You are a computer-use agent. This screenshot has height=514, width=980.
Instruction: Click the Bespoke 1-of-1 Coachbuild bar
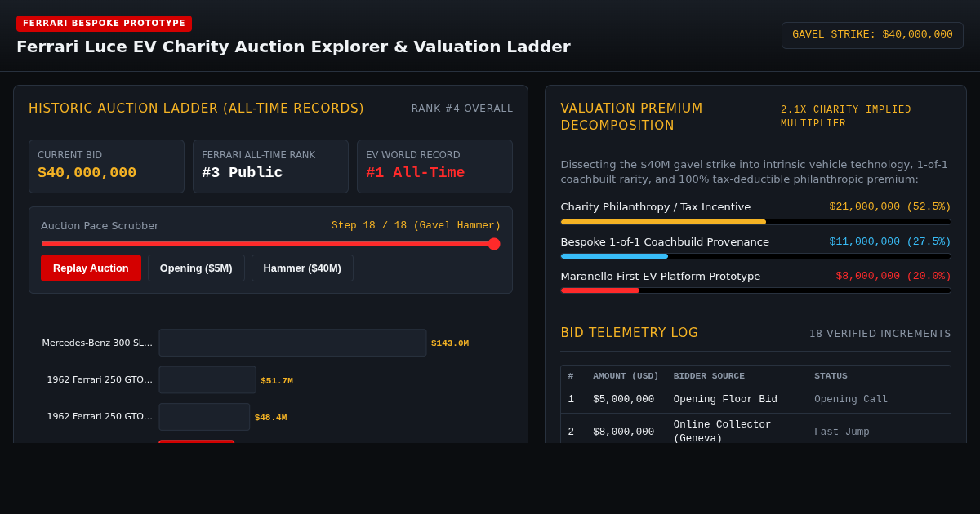tap(755, 256)
